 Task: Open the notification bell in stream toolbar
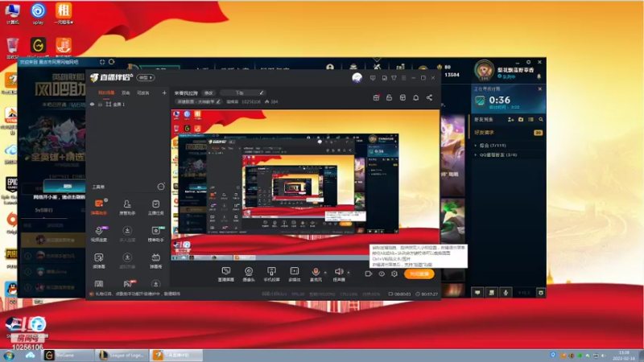tap(415, 97)
